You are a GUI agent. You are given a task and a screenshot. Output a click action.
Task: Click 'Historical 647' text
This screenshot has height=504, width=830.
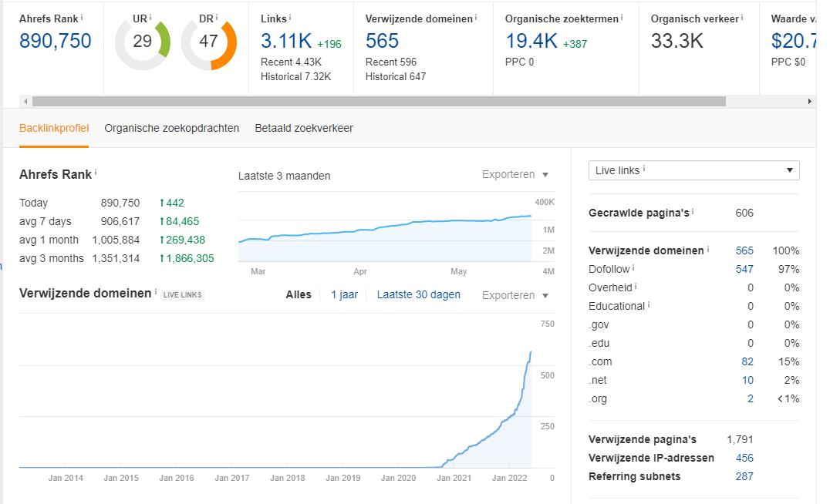coord(396,77)
